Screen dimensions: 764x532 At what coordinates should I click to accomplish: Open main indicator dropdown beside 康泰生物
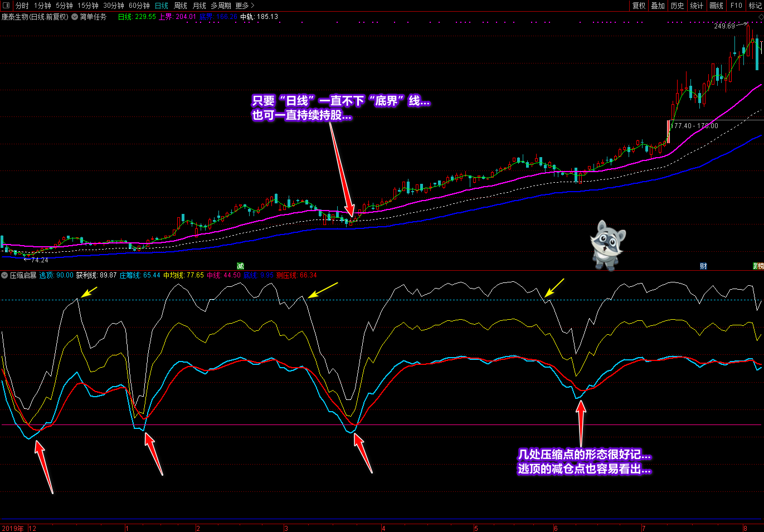coord(75,17)
